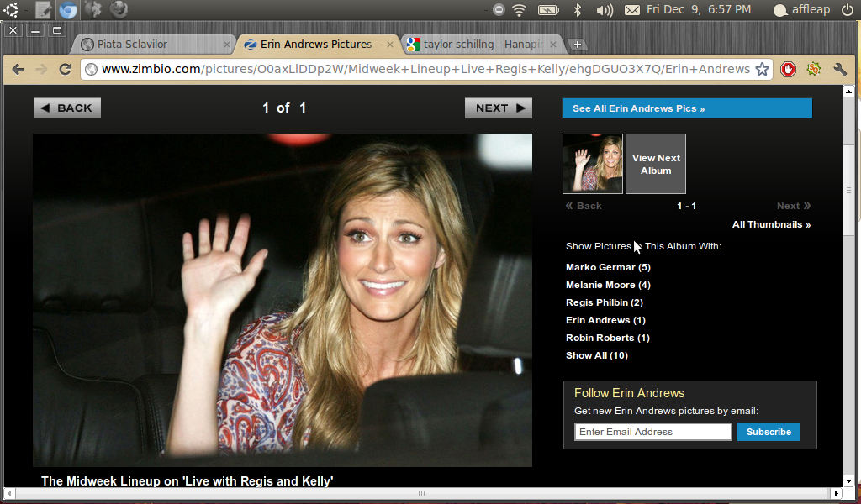This screenshot has width=861, height=504.
Task: Show pictures with Robin Roberts (1)
Action: coord(607,338)
